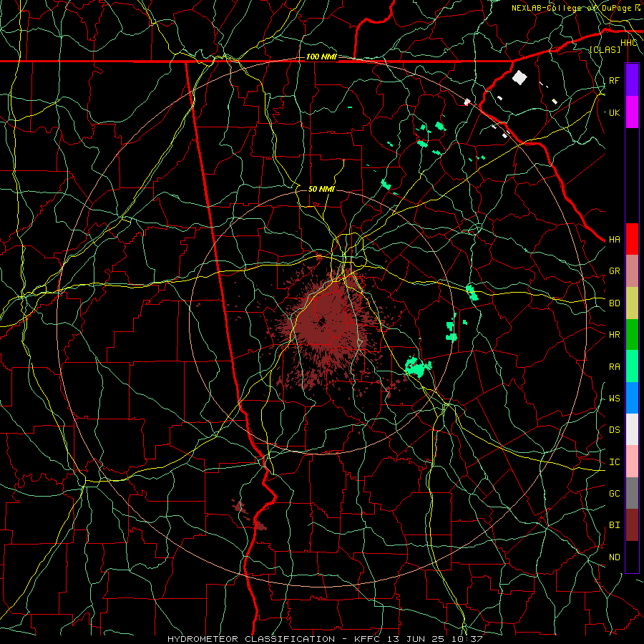This screenshot has height=644, width=644.
Task: Click the 100 NMI range ring label
Action: point(321,57)
